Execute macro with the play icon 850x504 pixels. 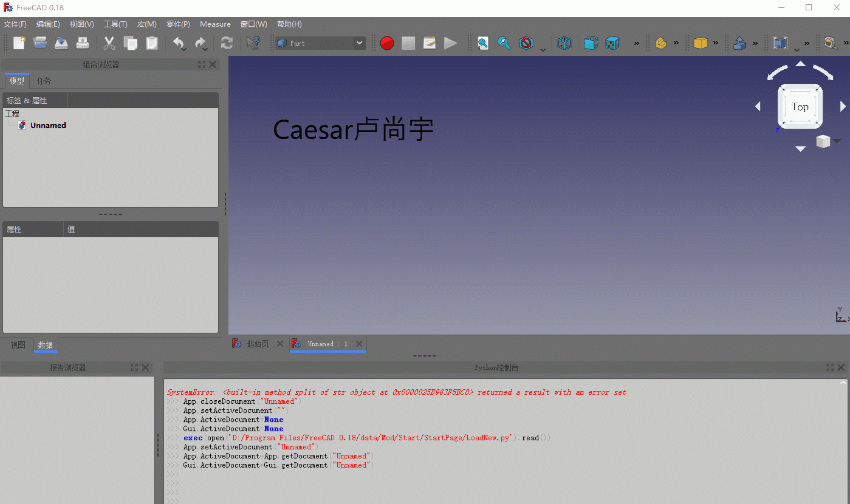(x=450, y=43)
